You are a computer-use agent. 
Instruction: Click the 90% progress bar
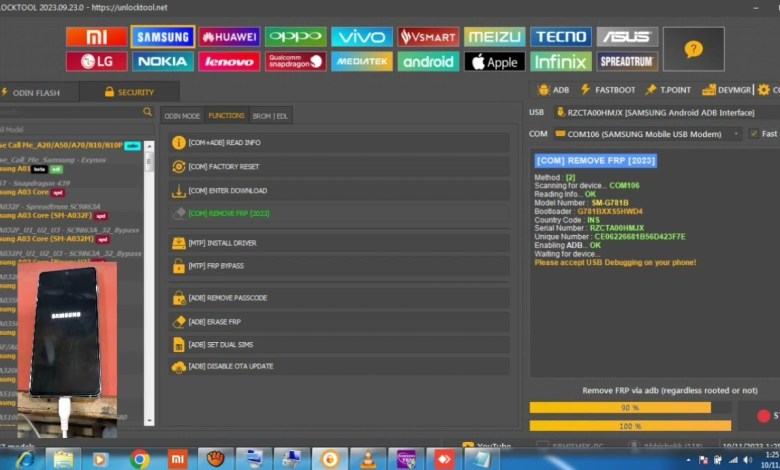(629, 408)
